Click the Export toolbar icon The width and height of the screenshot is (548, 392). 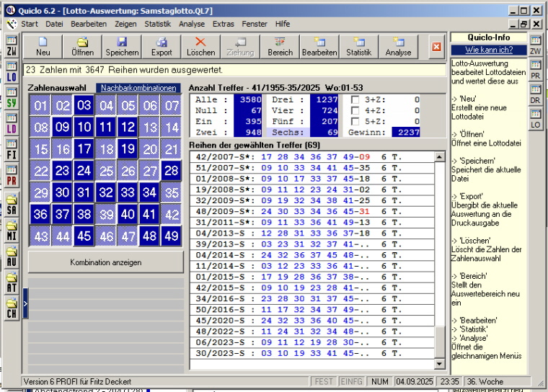[162, 46]
